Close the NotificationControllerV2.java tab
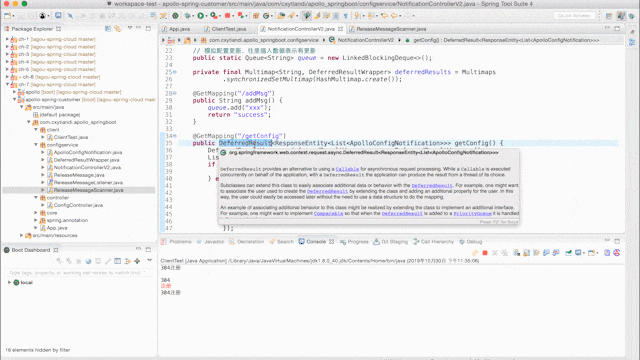 tap(340, 29)
